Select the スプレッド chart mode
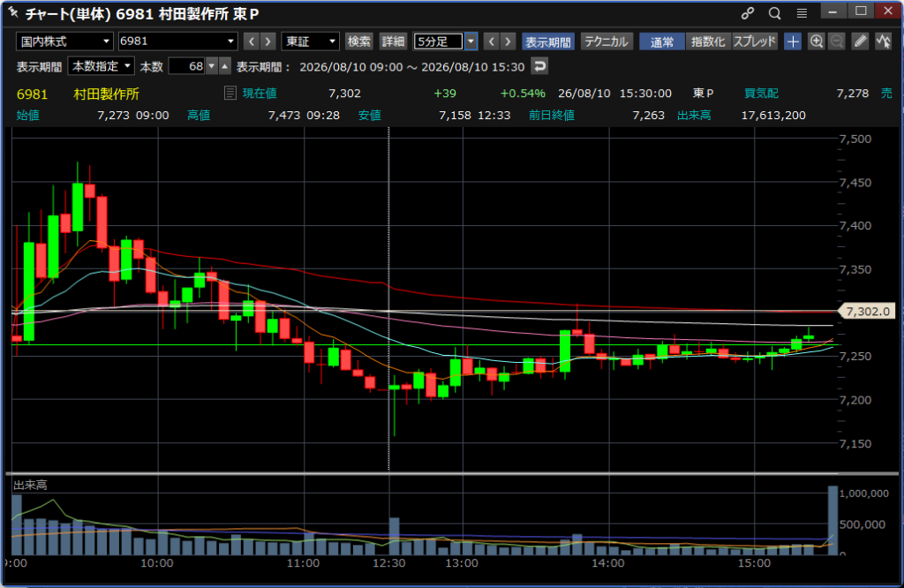Screen dimensions: 904x588 pos(755,41)
